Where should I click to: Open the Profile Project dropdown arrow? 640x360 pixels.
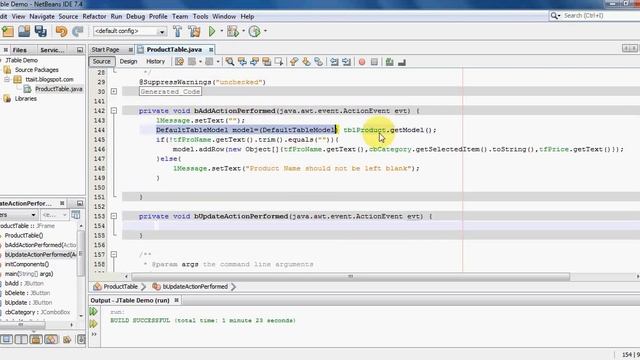click(265, 31)
